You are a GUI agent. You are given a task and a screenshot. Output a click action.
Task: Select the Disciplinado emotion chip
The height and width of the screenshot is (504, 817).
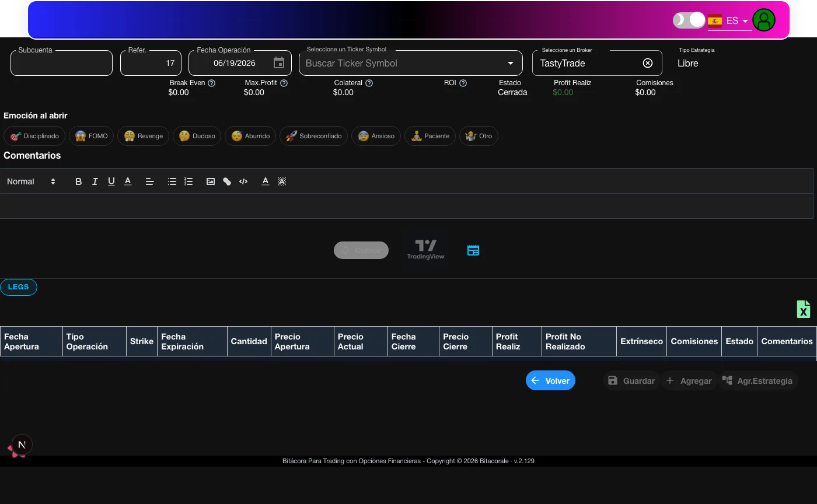pos(34,136)
